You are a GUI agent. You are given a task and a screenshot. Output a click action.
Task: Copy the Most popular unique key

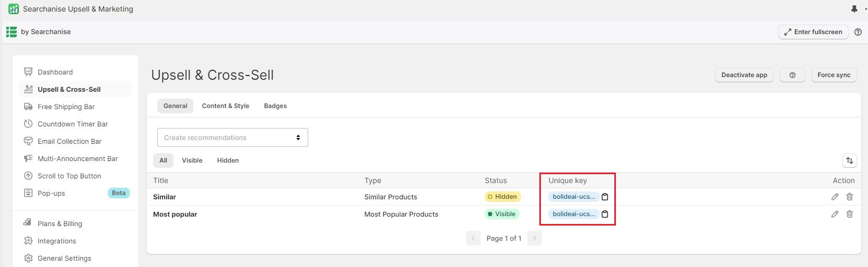point(605,214)
